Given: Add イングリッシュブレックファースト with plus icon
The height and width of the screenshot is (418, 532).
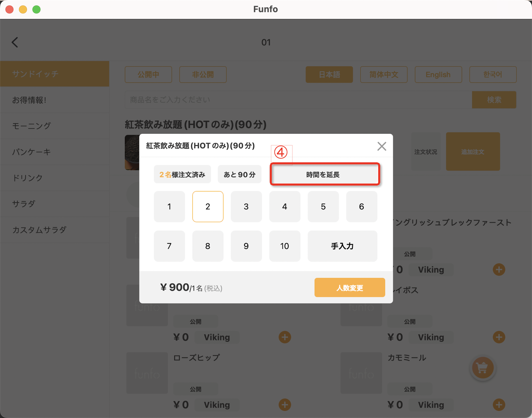Looking at the screenshot, I should click(499, 269).
